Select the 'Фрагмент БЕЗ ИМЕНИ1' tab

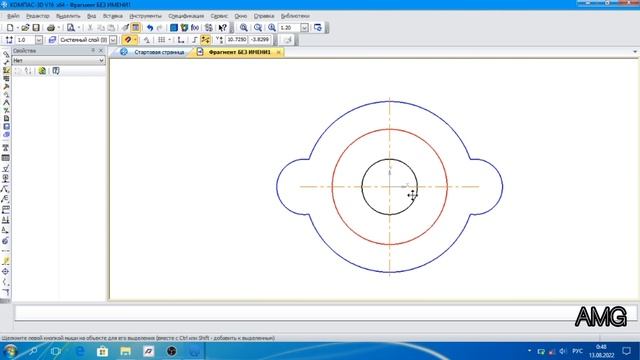[239, 52]
